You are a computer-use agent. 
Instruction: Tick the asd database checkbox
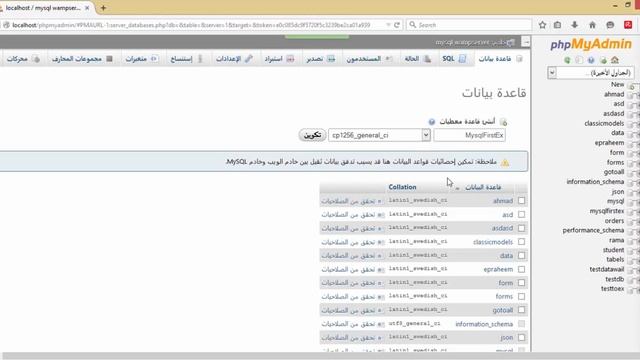[521, 214]
